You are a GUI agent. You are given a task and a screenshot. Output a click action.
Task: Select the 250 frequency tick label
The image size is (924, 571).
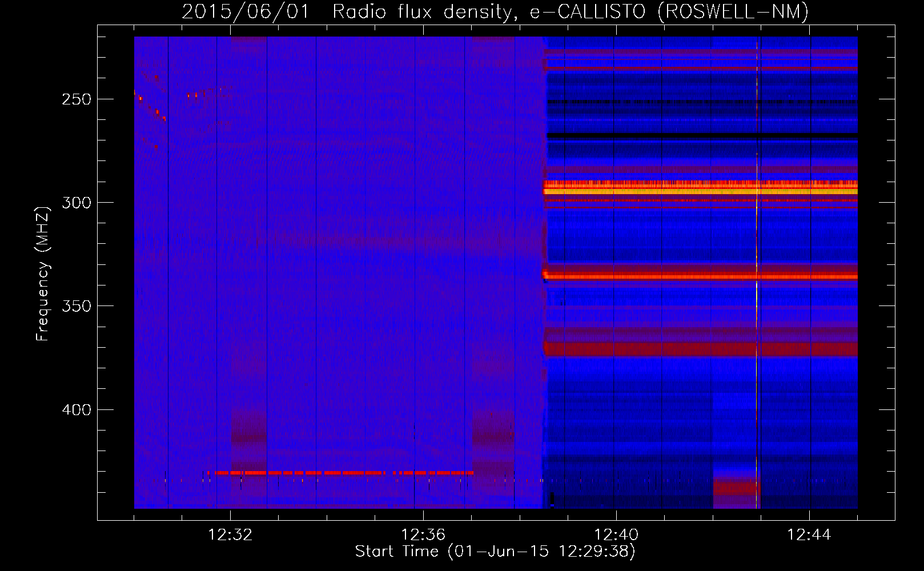tap(77, 99)
